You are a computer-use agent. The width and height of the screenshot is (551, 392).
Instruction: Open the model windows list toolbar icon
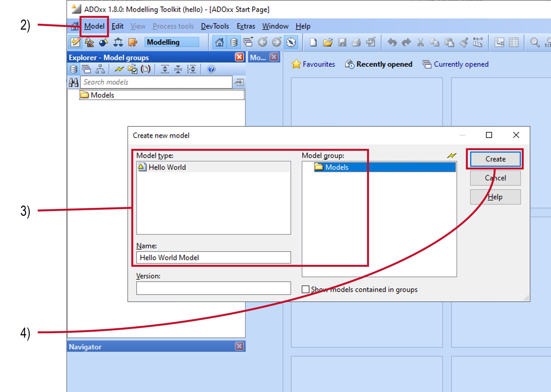pos(248,42)
